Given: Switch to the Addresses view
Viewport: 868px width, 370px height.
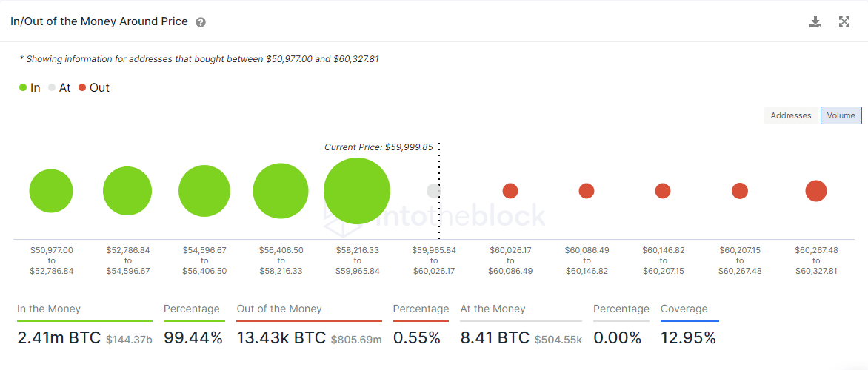Looking at the screenshot, I should tap(791, 115).
